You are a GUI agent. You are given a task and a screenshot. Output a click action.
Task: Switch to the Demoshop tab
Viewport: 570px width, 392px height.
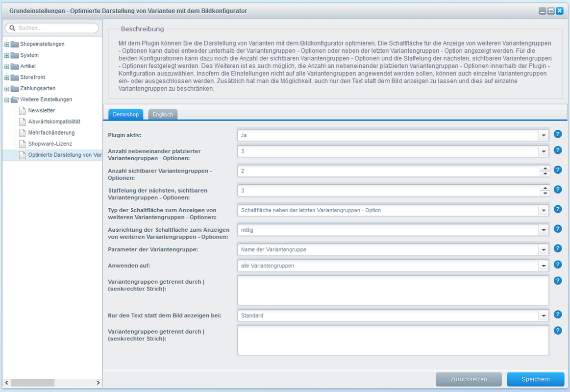(x=126, y=115)
